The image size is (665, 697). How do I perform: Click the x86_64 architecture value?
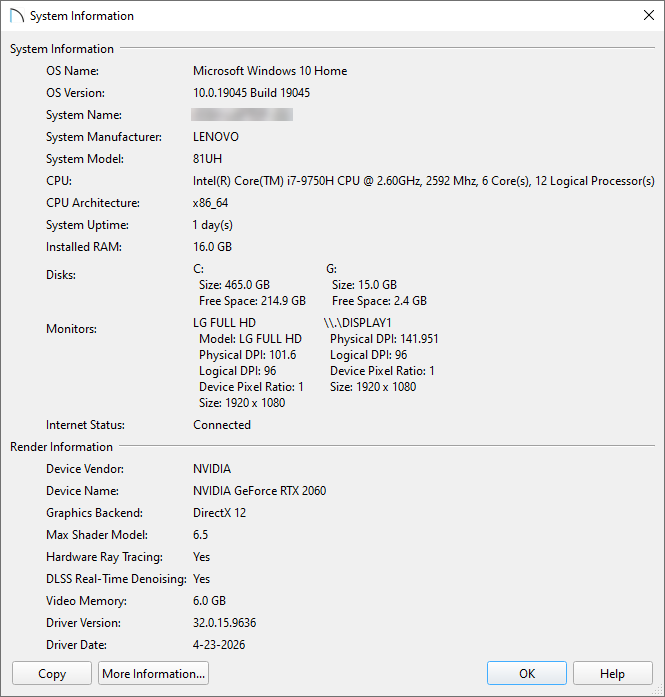point(210,203)
